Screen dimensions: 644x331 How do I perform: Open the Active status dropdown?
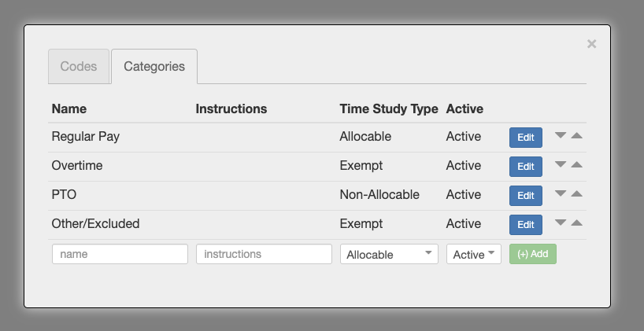click(x=473, y=254)
